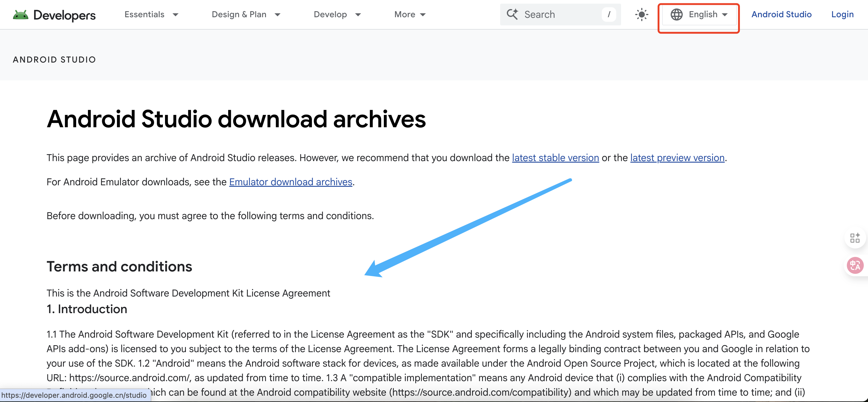
Task: Toggle the light/dark theme sun icon
Action: click(641, 15)
